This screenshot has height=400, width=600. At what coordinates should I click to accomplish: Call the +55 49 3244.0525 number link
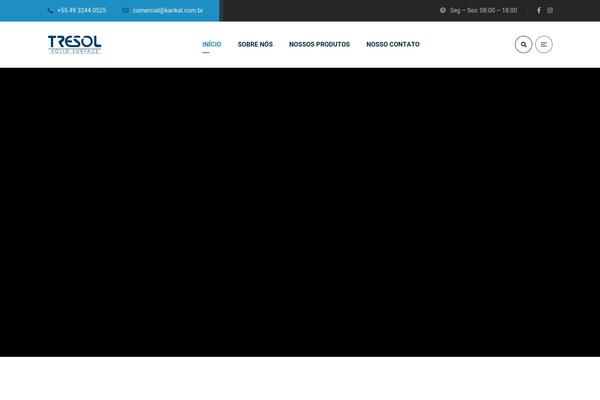pos(82,10)
